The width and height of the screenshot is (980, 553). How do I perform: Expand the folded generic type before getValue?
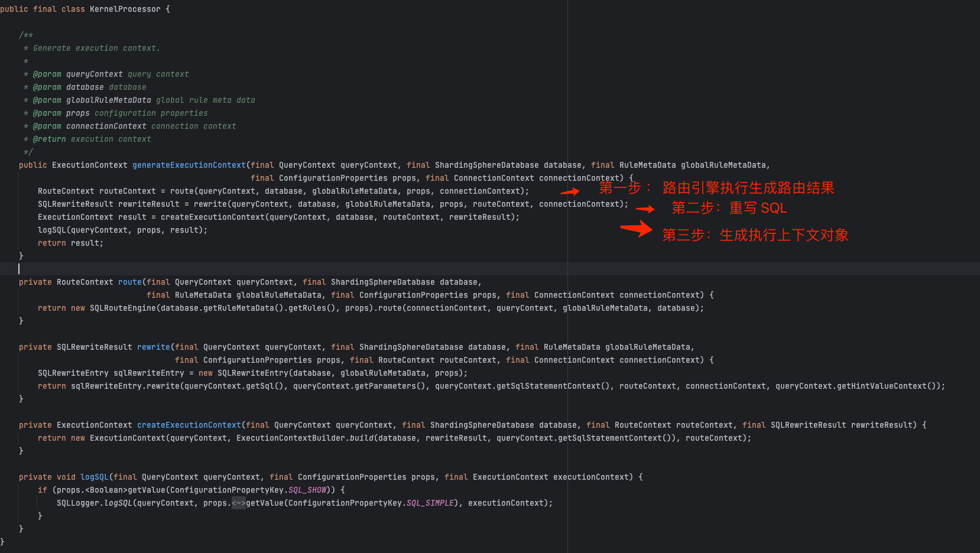(x=238, y=503)
